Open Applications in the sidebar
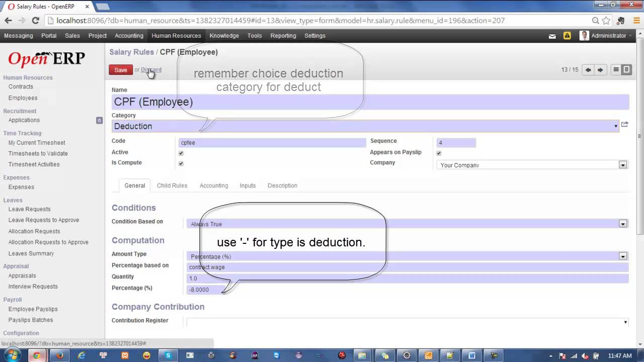The height and width of the screenshot is (362, 644). tap(24, 120)
